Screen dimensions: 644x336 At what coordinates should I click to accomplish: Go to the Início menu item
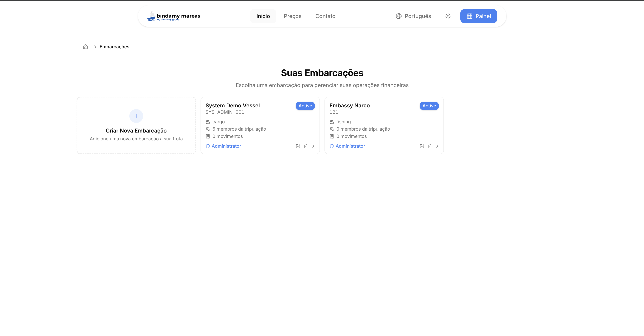263,16
